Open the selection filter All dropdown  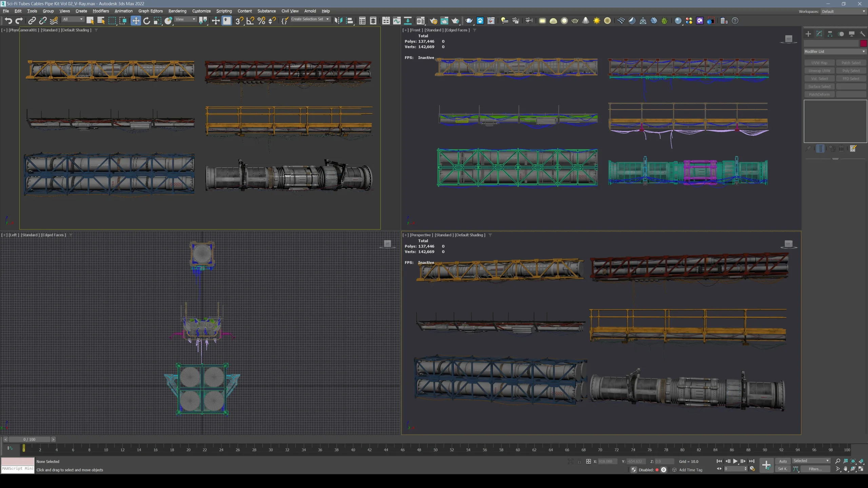point(72,19)
